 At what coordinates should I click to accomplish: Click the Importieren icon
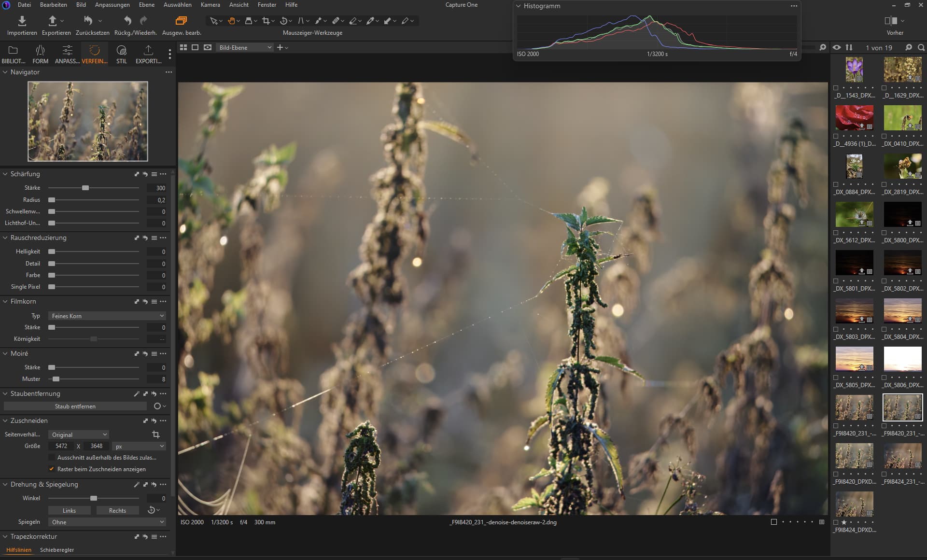click(22, 21)
